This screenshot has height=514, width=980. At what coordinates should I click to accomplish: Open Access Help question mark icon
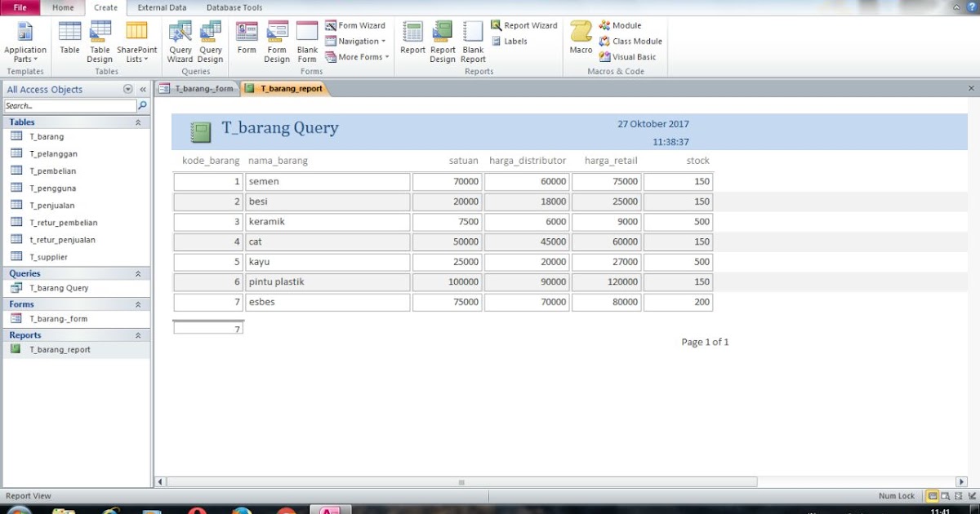click(x=970, y=7)
